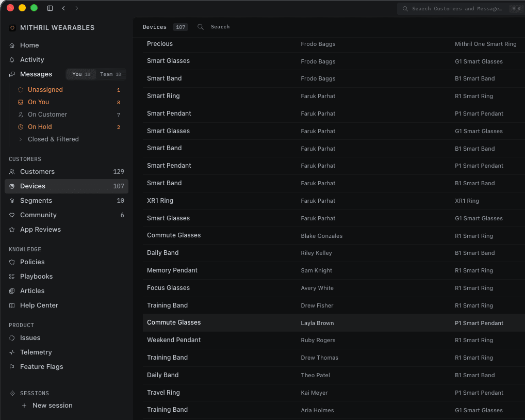Open the App Reviews page
The image size is (525, 420).
click(x=67, y=230)
